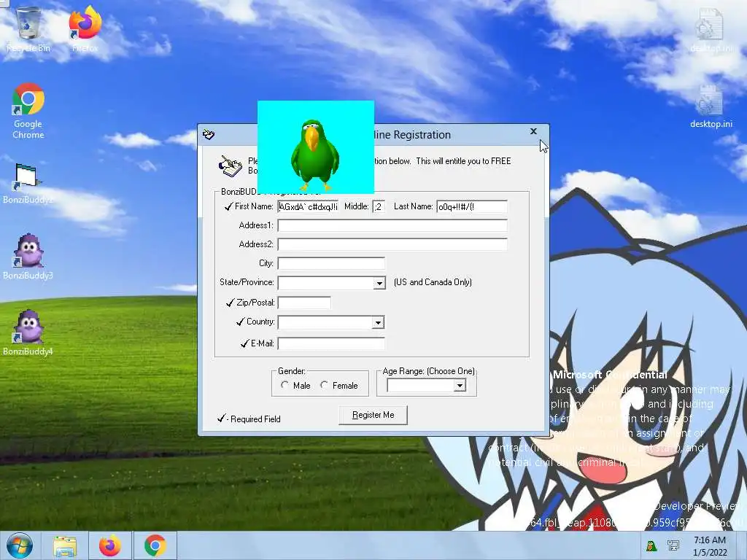Expand the Age Range dropdown
The image size is (747, 560).
(x=460, y=385)
